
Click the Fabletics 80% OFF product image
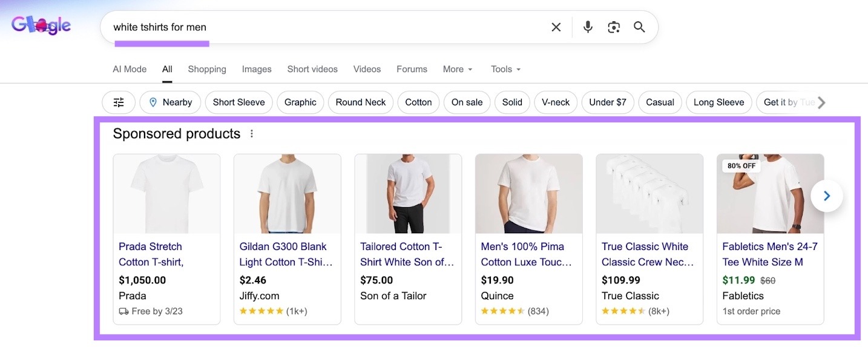coord(770,194)
